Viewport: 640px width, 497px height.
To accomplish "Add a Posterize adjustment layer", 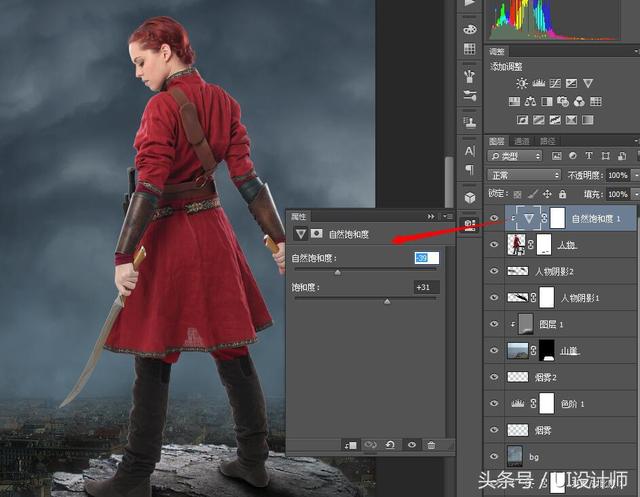I will [x=539, y=120].
